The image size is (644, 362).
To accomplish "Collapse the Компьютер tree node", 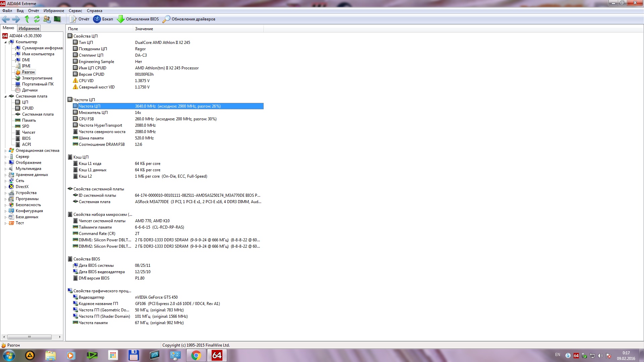I will pyautogui.click(x=5, y=42).
